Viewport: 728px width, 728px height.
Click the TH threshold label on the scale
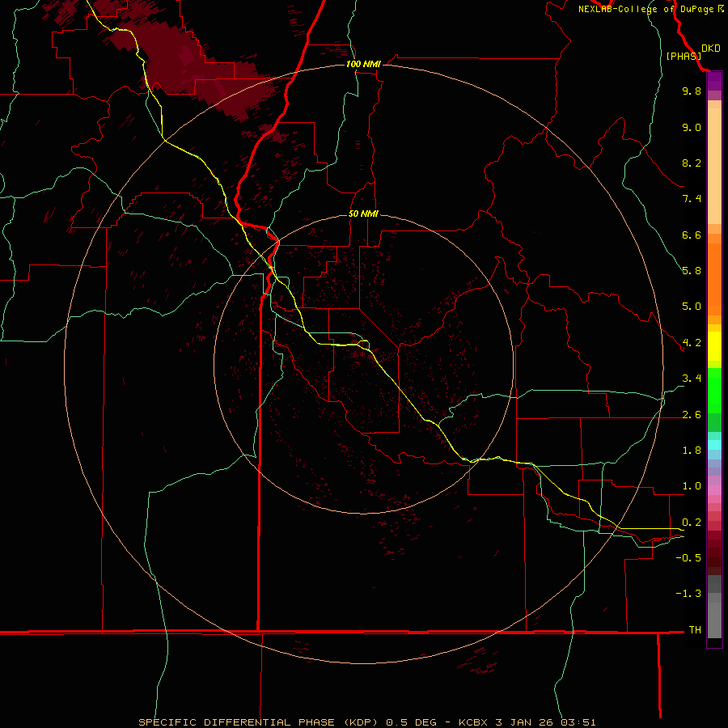(x=695, y=630)
